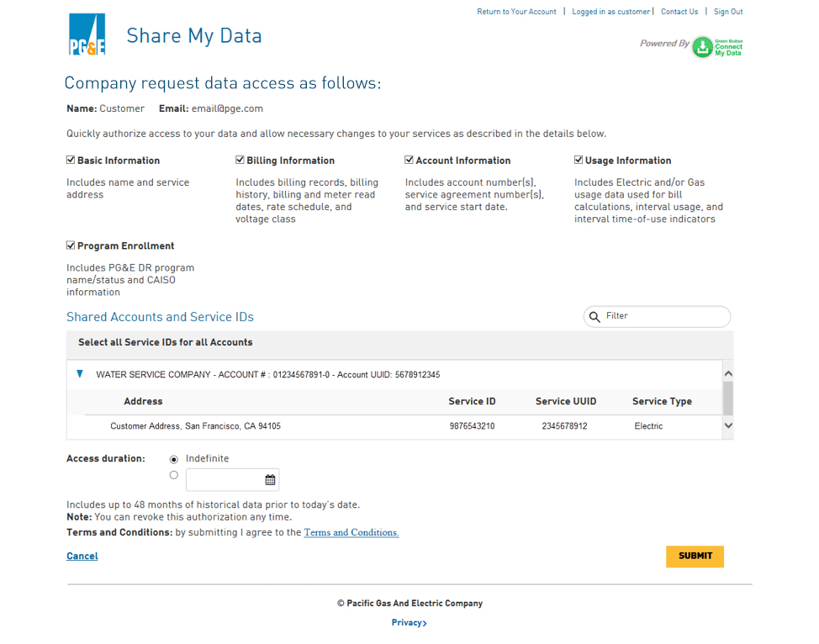Select the Indefinite access duration option

pos(174,459)
